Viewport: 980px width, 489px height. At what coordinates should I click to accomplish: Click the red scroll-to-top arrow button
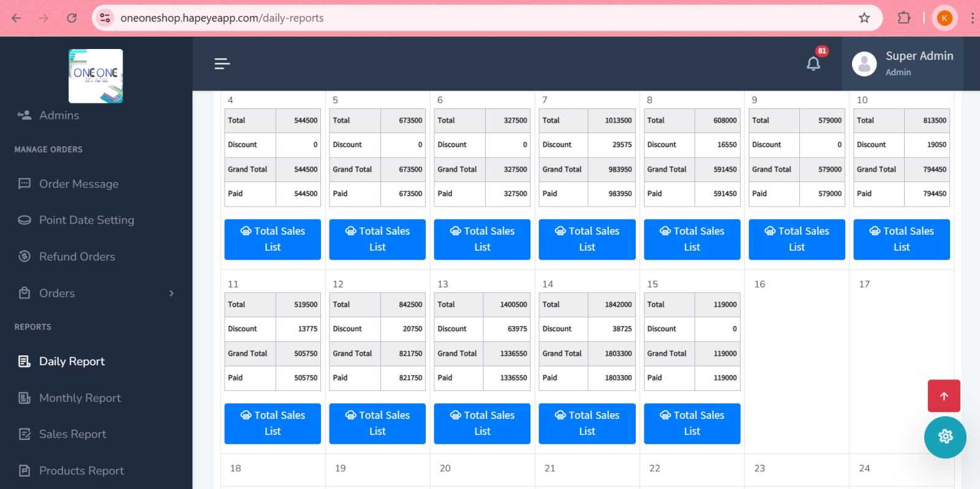tap(944, 396)
